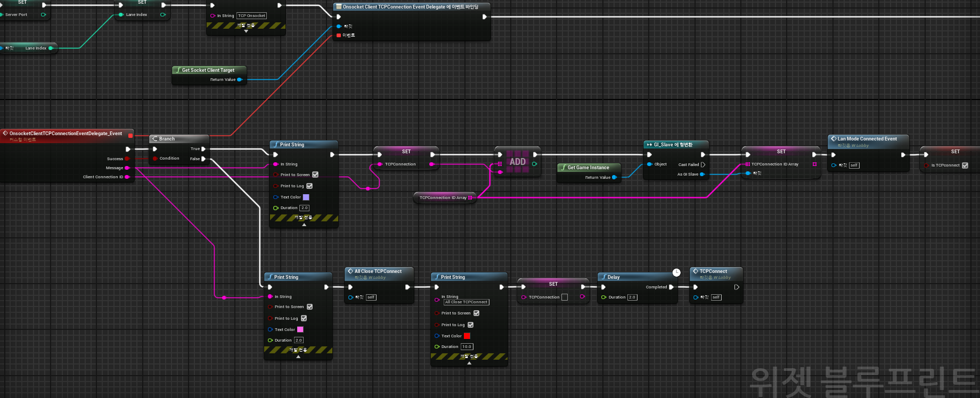This screenshot has height=398, width=980.
Task: Click the ADD node's green output pin
Action: tap(534, 164)
